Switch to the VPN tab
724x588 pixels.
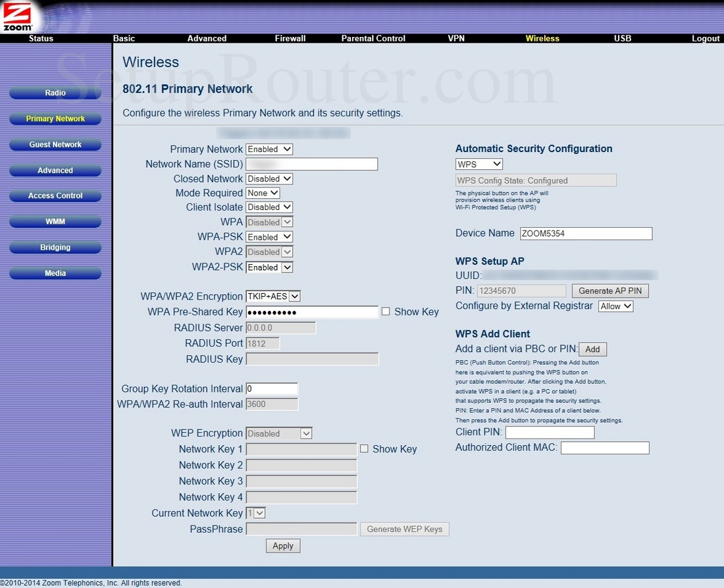pyautogui.click(x=456, y=38)
